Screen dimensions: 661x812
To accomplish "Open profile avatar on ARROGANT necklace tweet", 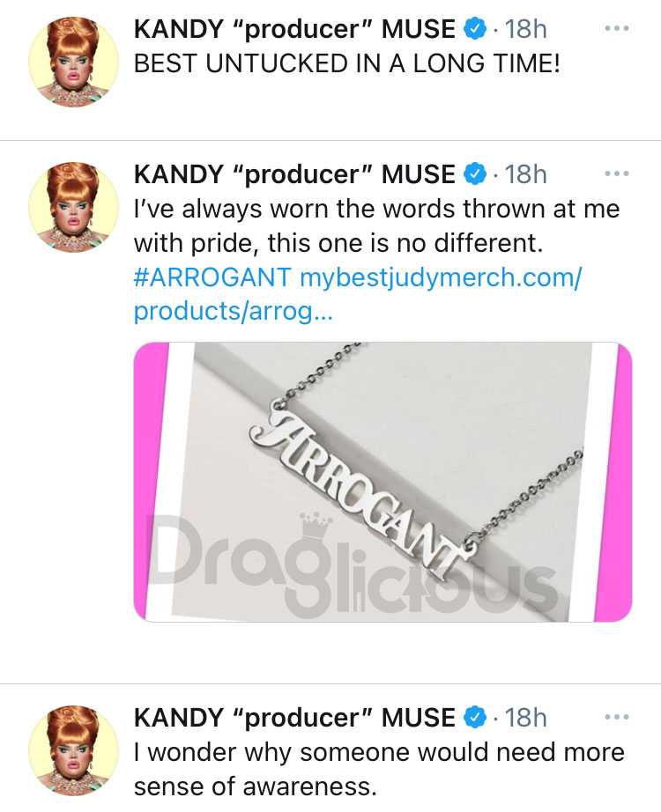I will [73, 207].
